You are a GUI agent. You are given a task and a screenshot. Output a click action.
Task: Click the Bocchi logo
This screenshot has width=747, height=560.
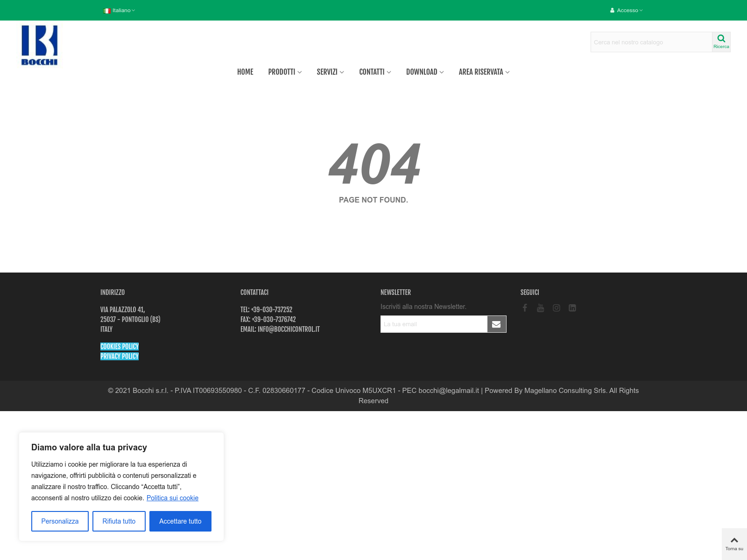tap(39, 45)
